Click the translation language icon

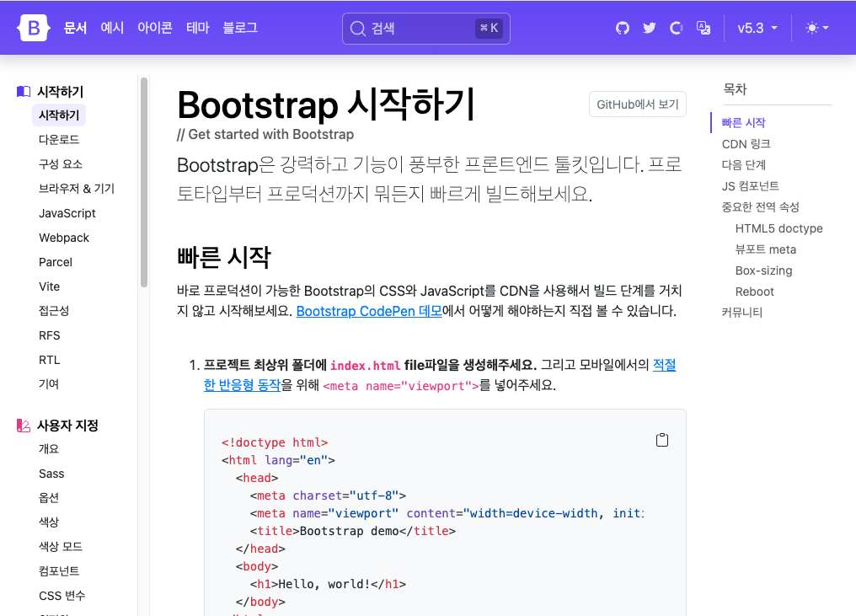pos(704,28)
